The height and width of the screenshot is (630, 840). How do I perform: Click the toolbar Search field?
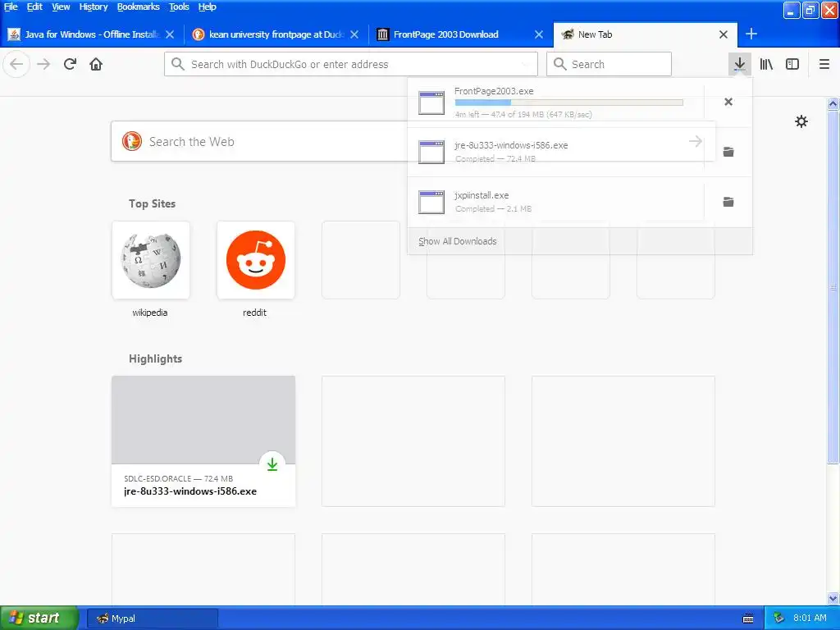coord(609,64)
